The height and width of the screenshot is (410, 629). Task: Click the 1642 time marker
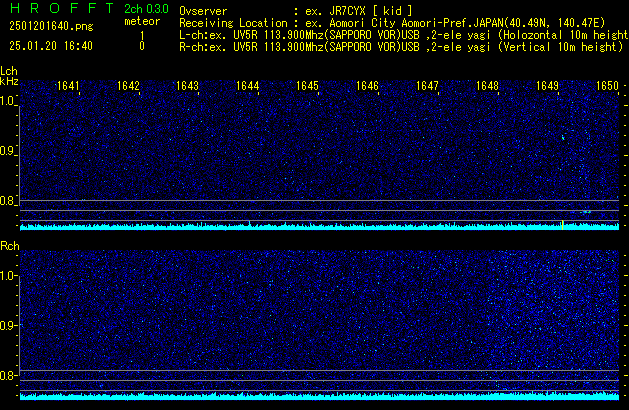[x=128, y=86]
